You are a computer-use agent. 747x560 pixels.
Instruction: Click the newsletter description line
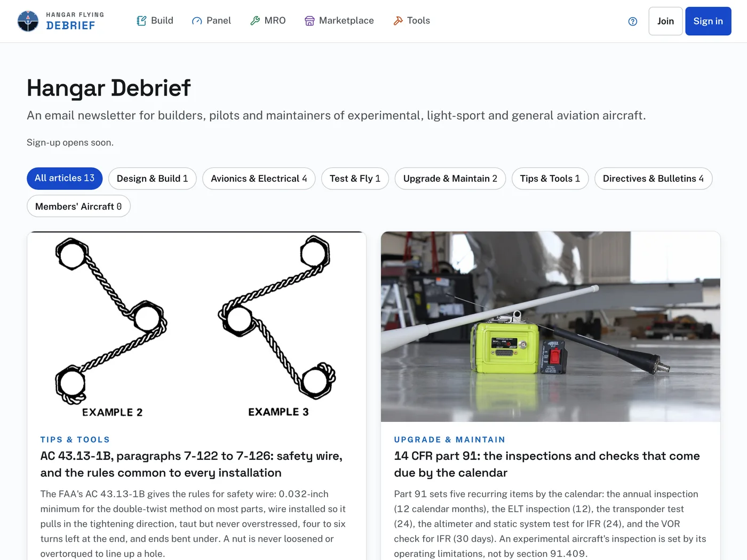tap(336, 116)
